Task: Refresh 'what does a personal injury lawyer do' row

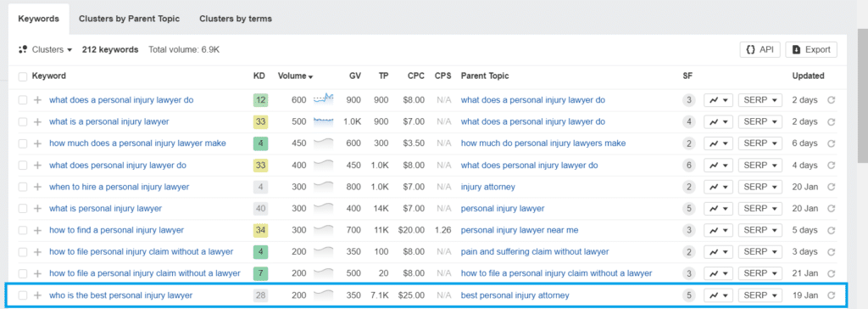Action: pyautogui.click(x=831, y=100)
